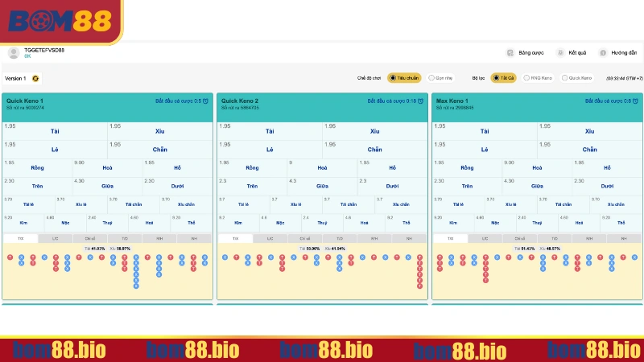Image resolution: width=644 pixels, height=362 pixels.
Task: Bet on Dưới in Quick Keno 2
Action: click(392, 186)
